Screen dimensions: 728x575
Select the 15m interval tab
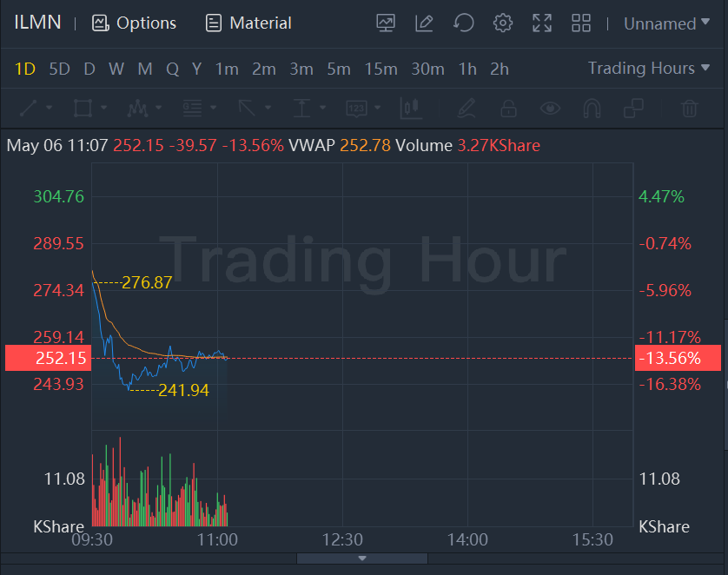coord(381,69)
